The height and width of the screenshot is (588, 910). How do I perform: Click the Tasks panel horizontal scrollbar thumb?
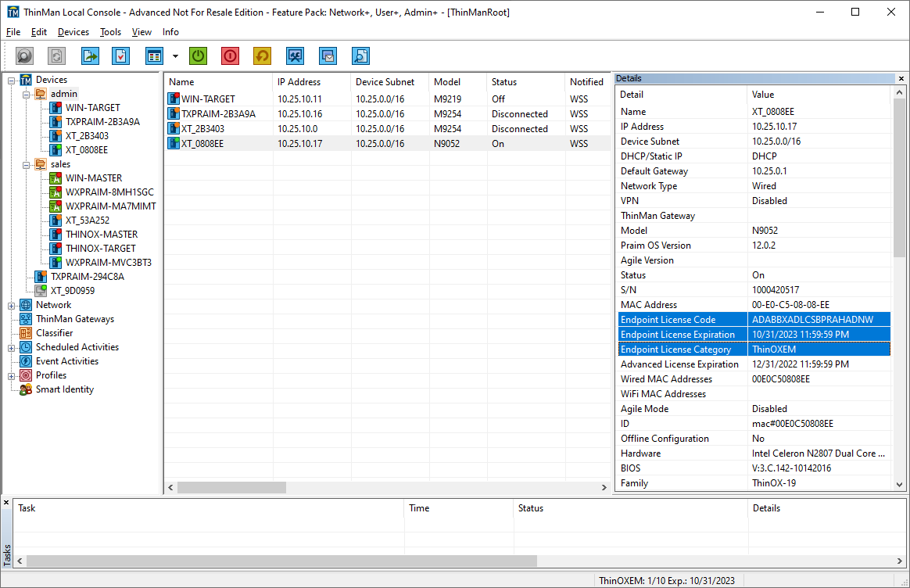coord(281,561)
